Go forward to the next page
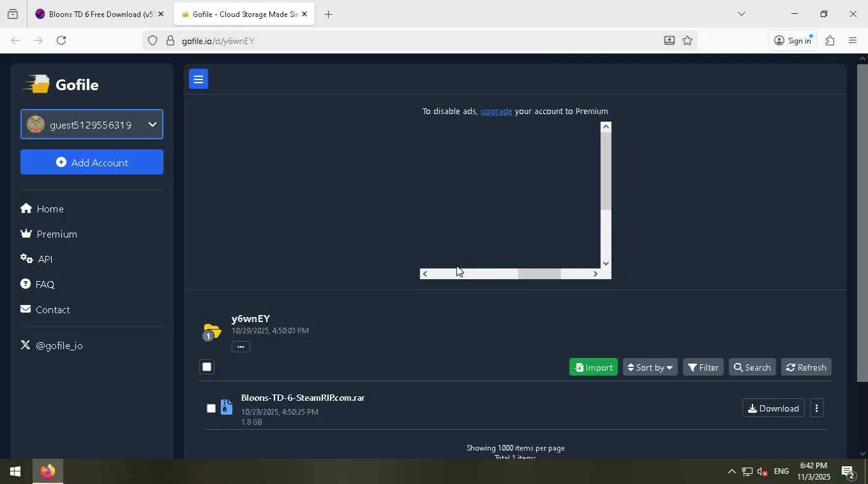The image size is (868, 484). coord(38,40)
